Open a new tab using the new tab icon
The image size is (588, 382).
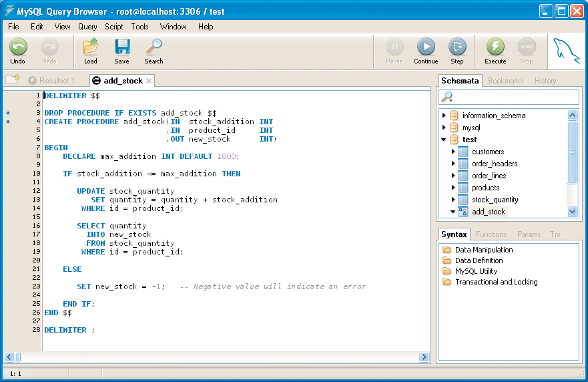pyautogui.click(x=13, y=79)
